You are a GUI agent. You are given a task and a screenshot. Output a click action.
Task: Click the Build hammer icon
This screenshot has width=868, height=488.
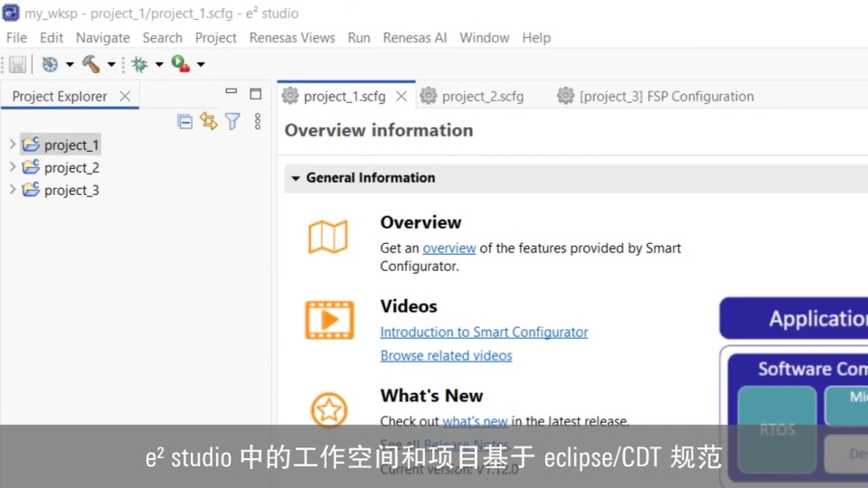point(91,64)
